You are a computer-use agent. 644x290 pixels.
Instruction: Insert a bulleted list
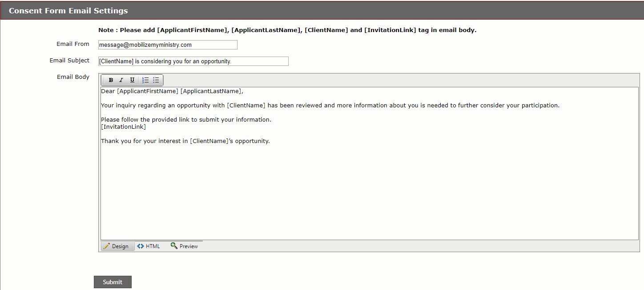click(x=156, y=80)
